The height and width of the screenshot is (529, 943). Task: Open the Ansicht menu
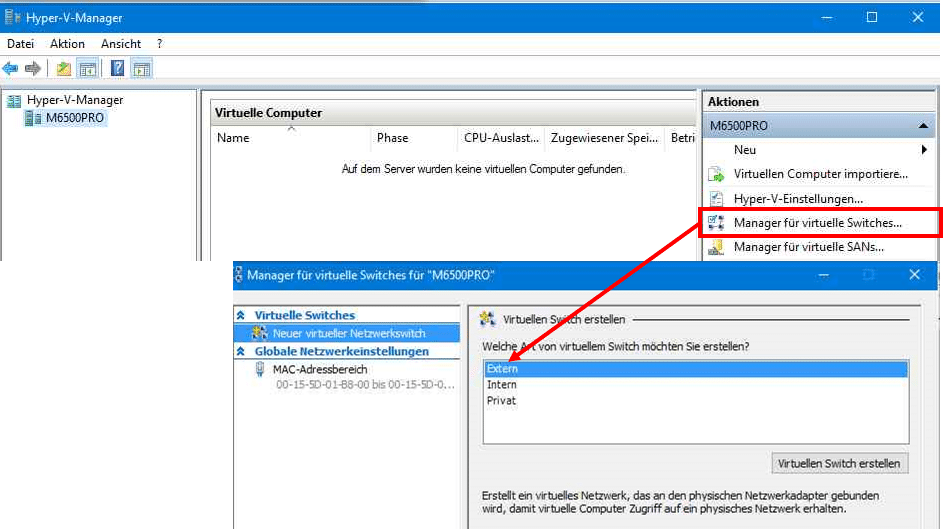pos(121,44)
